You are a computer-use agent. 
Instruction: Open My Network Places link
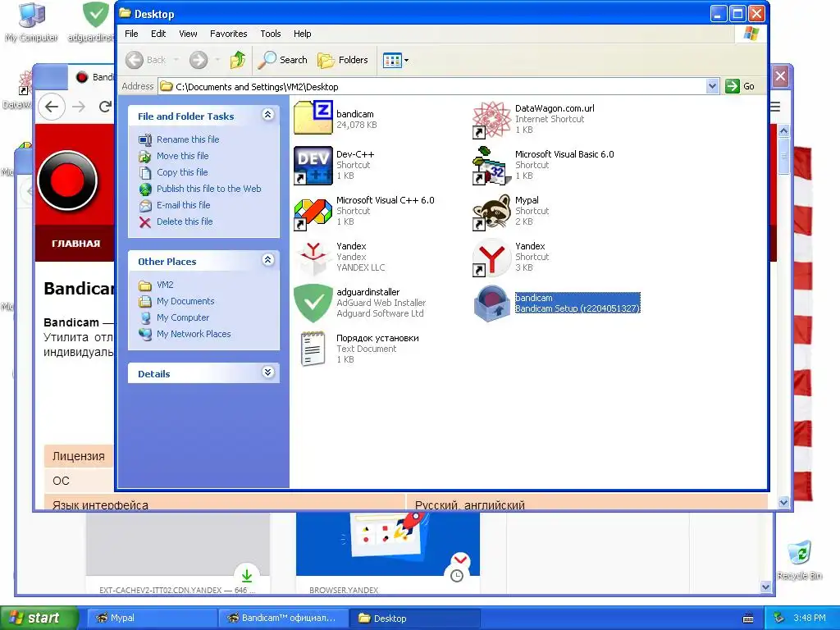[194, 334]
